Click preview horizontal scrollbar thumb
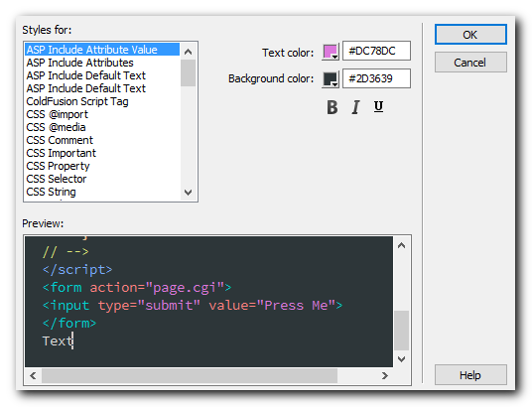The image size is (532, 407). click(190, 375)
